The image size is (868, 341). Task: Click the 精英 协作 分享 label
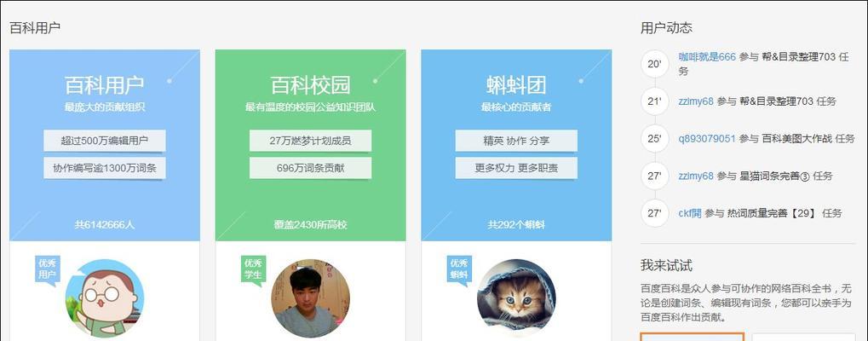pos(516,141)
